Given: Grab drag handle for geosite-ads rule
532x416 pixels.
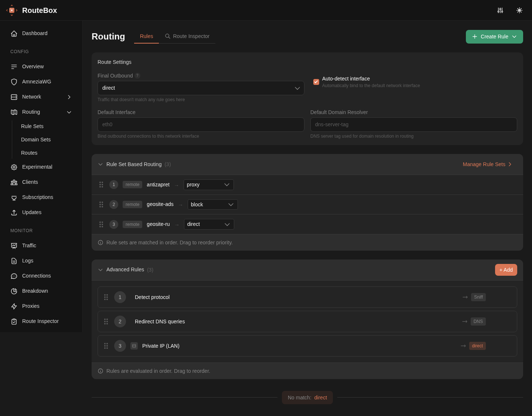Looking at the screenshot, I should pyautogui.click(x=101, y=204).
